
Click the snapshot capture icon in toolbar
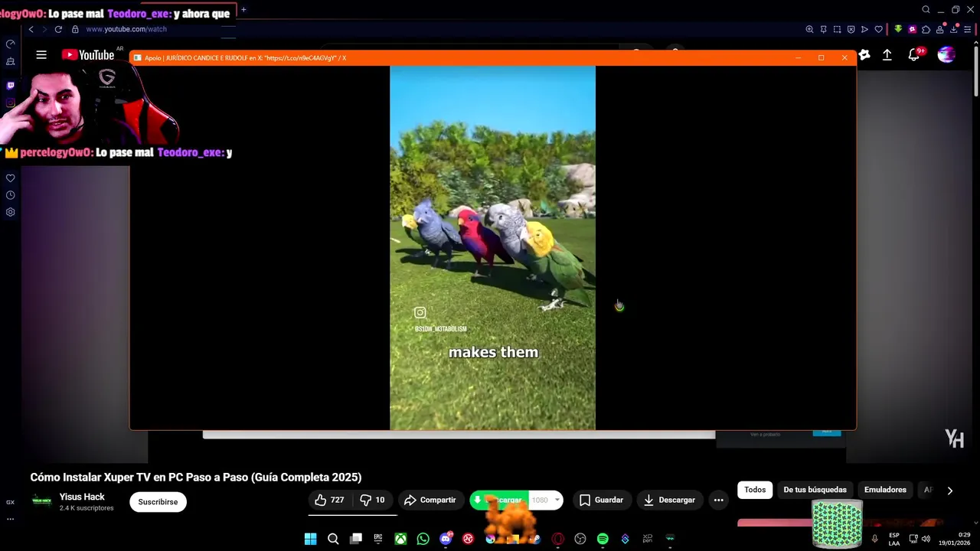point(837,29)
